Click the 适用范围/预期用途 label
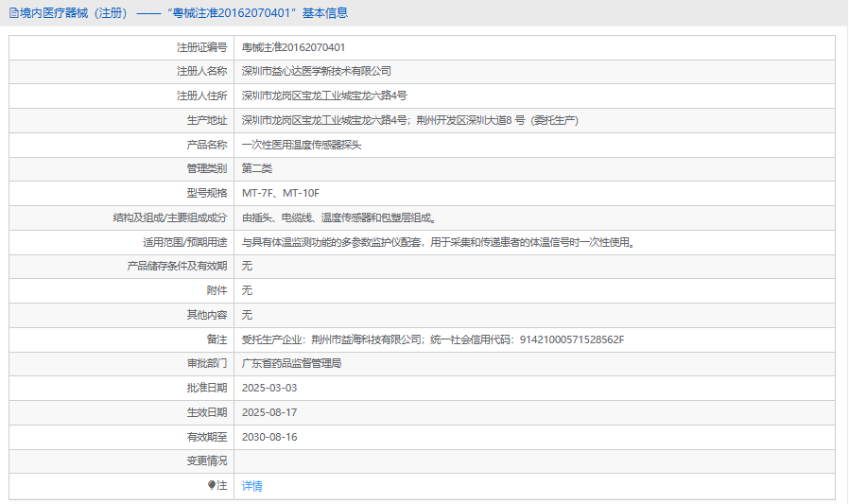 pos(184,242)
